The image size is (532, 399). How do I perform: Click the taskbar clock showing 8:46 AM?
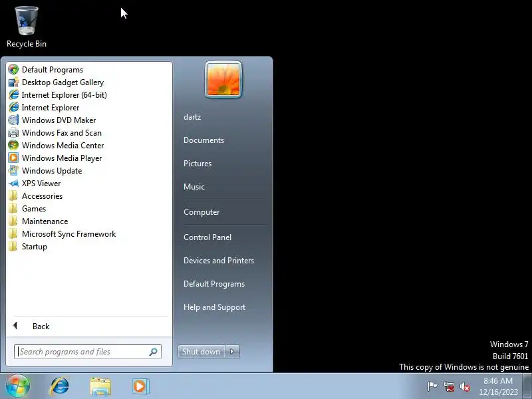(497, 386)
